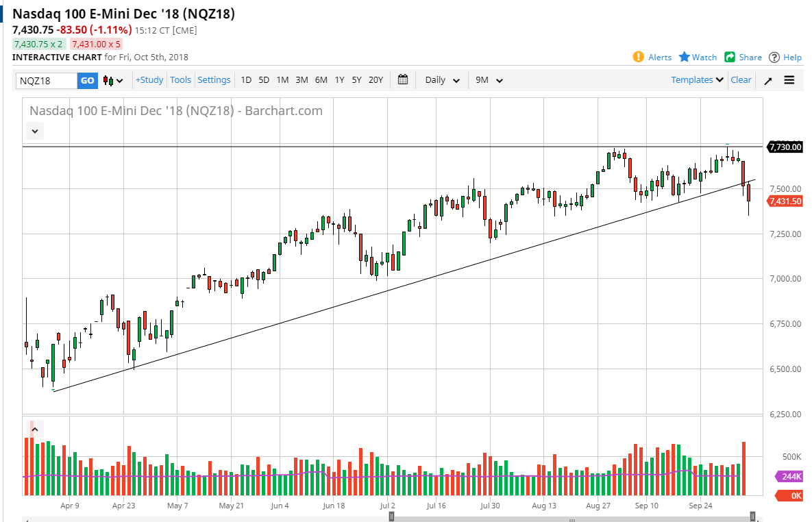Click inside the NQZ18 symbol input field
The height and width of the screenshot is (522, 812).
pos(48,80)
